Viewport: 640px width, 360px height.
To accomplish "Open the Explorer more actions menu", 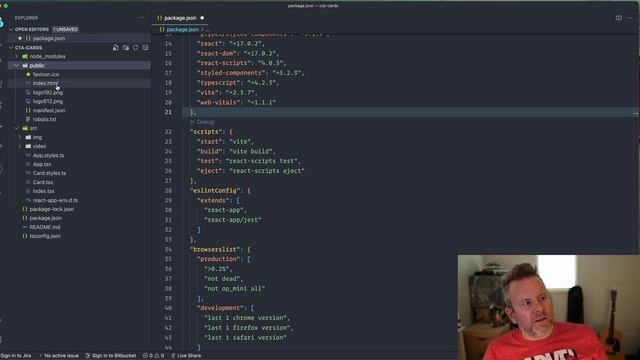I will pyautogui.click(x=141, y=18).
